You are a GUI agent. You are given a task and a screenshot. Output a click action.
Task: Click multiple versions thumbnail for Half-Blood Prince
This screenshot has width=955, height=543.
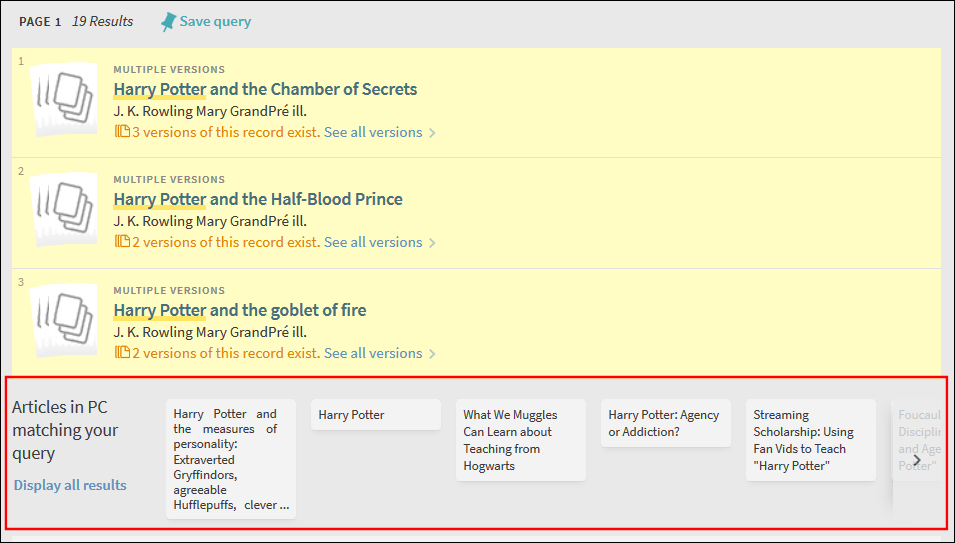coord(63,208)
